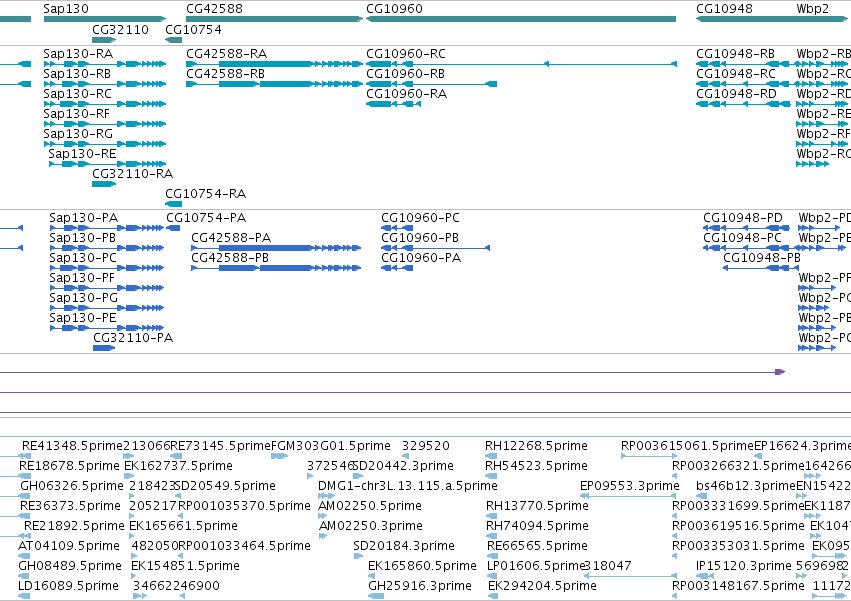The image size is (851, 601).
Task: Select protein Sap130-PF
Action: (82, 279)
